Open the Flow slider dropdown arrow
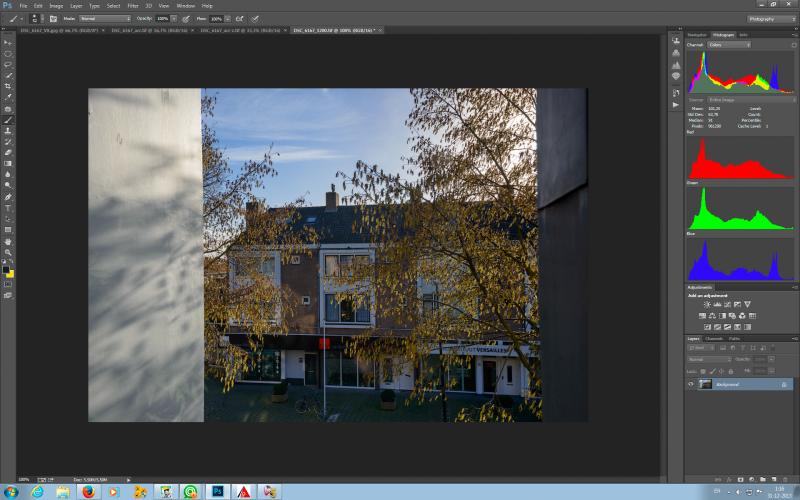800x500 pixels. click(228, 19)
